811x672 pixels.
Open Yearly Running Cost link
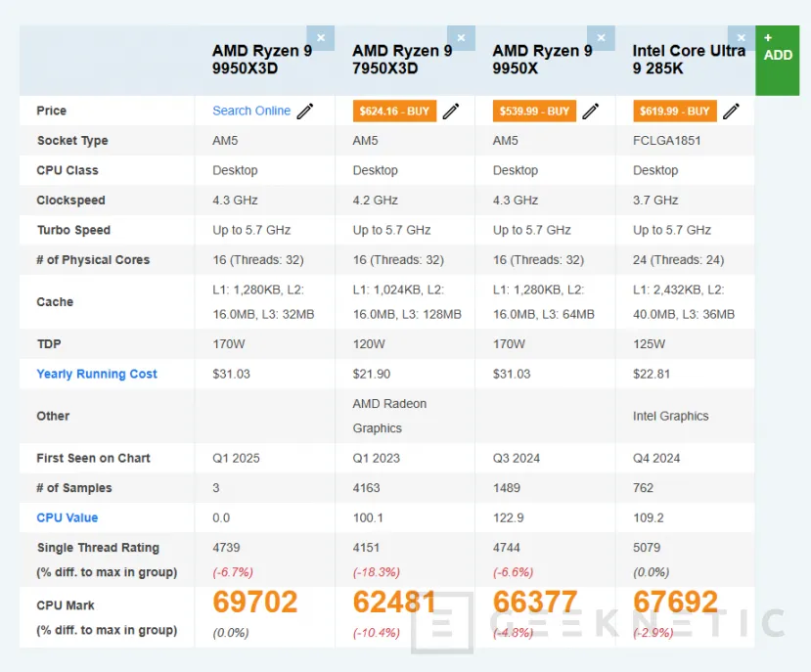pyautogui.click(x=97, y=374)
